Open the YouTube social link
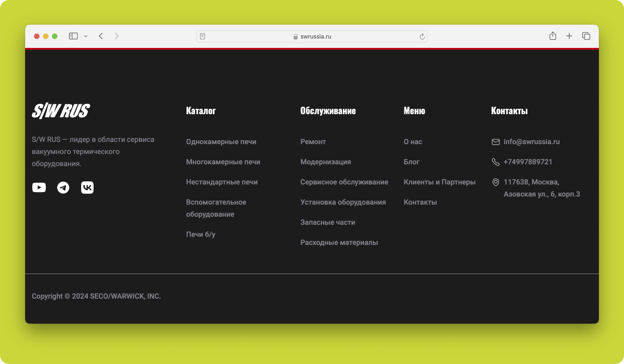The width and height of the screenshot is (624, 364). tap(39, 188)
